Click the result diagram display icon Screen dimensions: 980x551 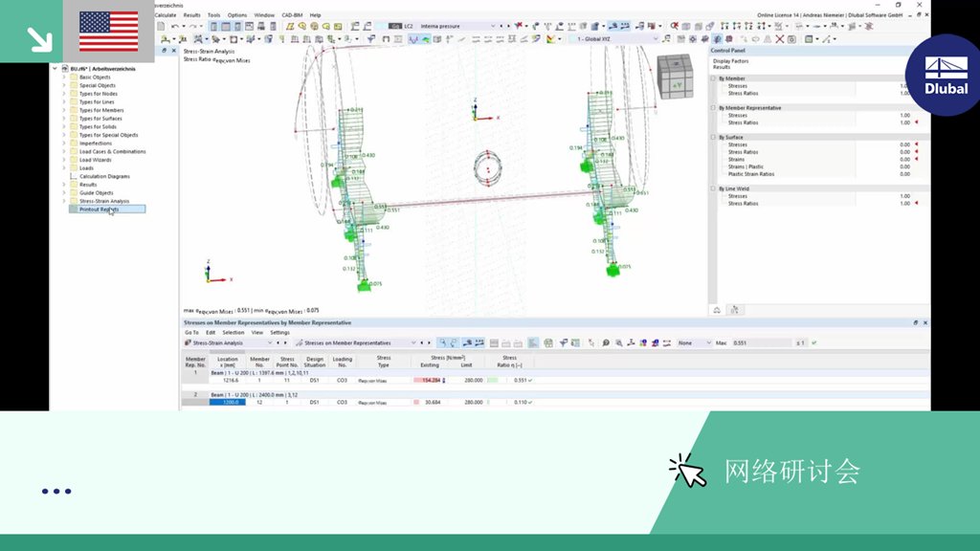click(x=413, y=38)
